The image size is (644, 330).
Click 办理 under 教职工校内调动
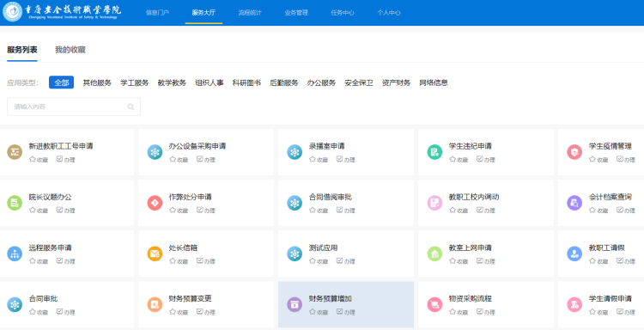(485, 211)
